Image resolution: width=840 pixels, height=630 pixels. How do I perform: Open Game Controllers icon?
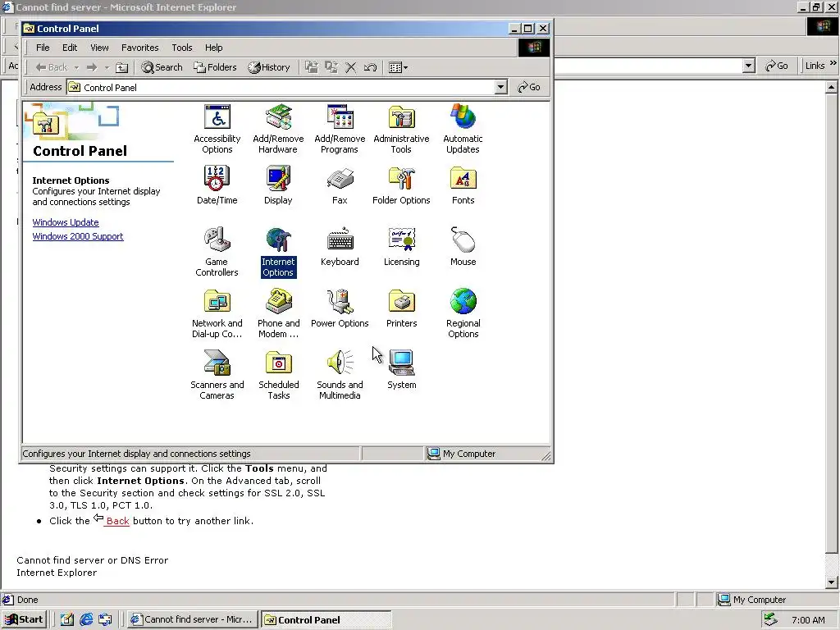tap(217, 252)
